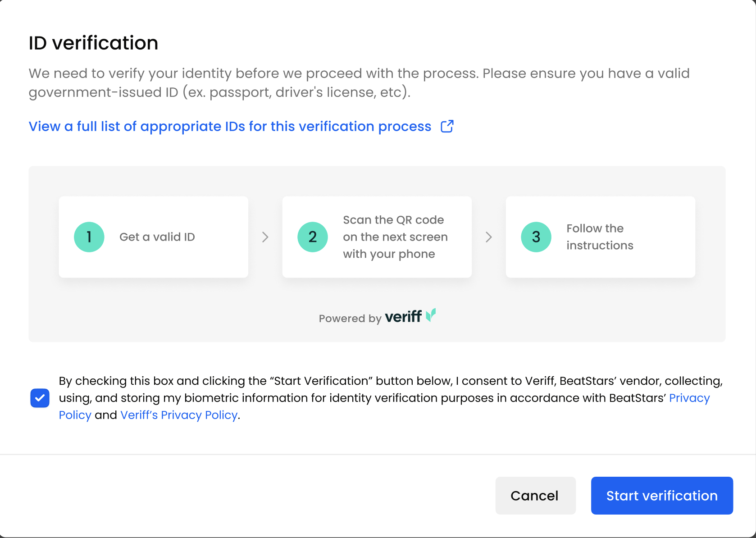Open Veriff's Privacy Policy link
The width and height of the screenshot is (756, 538).
(179, 415)
